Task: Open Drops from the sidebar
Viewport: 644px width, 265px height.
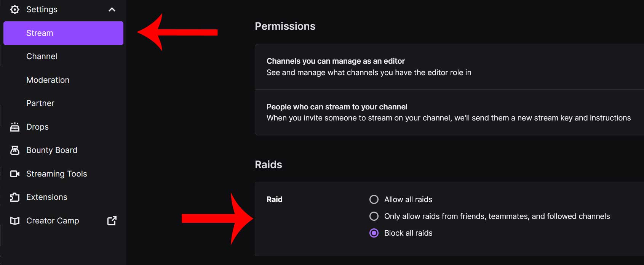Action: 37,127
